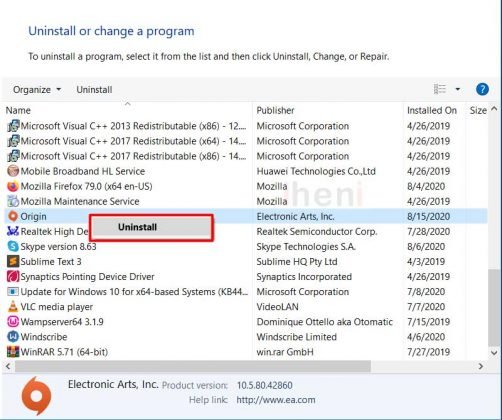The width and height of the screenshot is (502, 420).
Task: Click the Sublime Text 3 icon
Action: click(13, 262)
